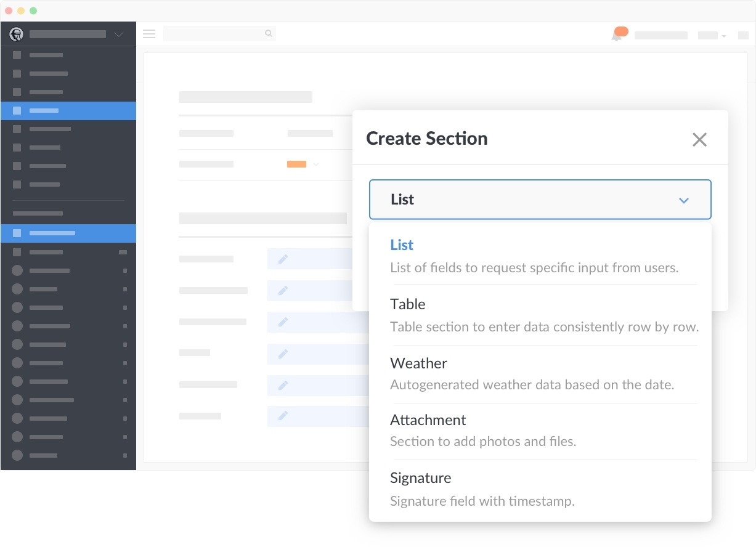This screenshot has height=547, width=756.
Task: Click the app logo in the sidebar header
Action: point(16,34)
